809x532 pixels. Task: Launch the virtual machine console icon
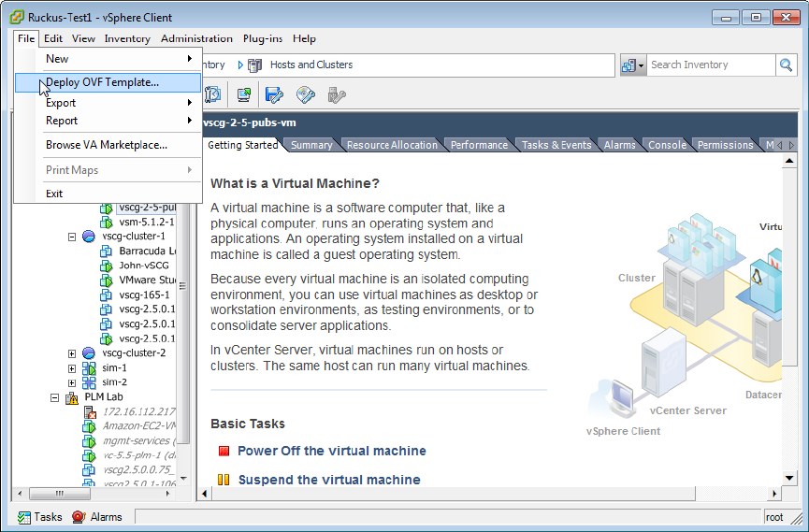pyautogui.click(x=243, y=95)
